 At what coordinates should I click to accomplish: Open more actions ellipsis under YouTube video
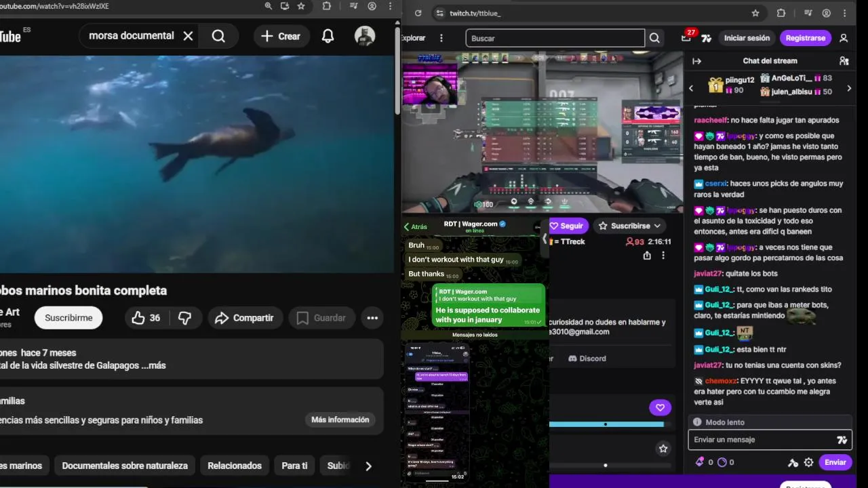[x=372, y=318]
